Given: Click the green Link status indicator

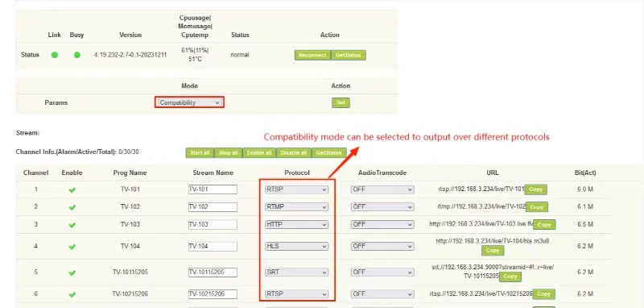Looking at the screenshot, I should tap(55, 55).
